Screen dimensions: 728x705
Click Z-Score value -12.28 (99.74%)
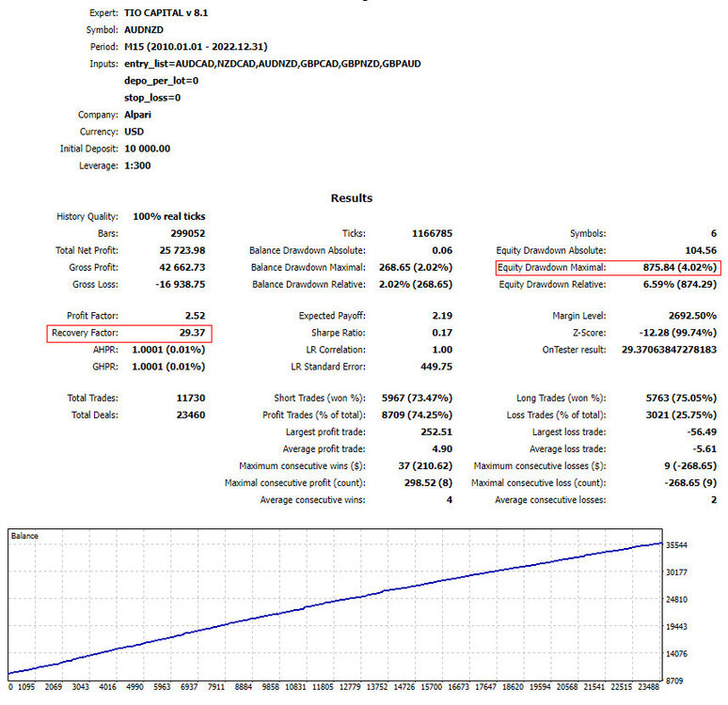coord(678,333)
